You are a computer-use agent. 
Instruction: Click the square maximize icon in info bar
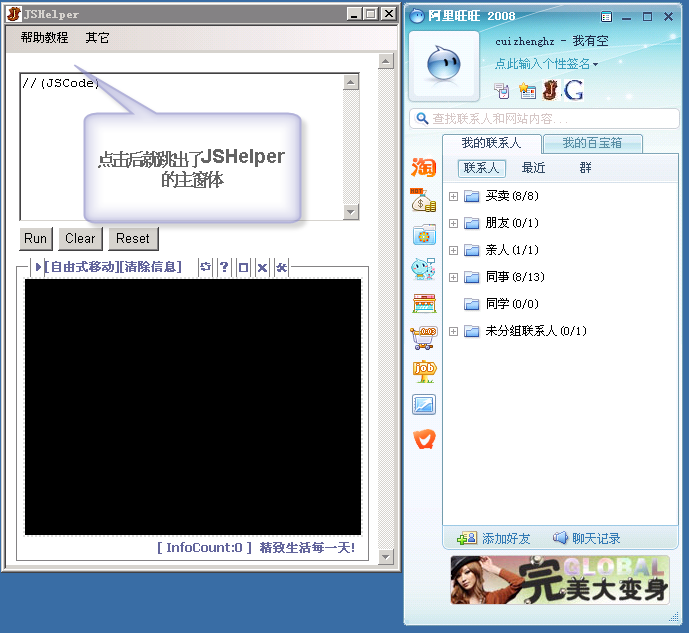243,267
